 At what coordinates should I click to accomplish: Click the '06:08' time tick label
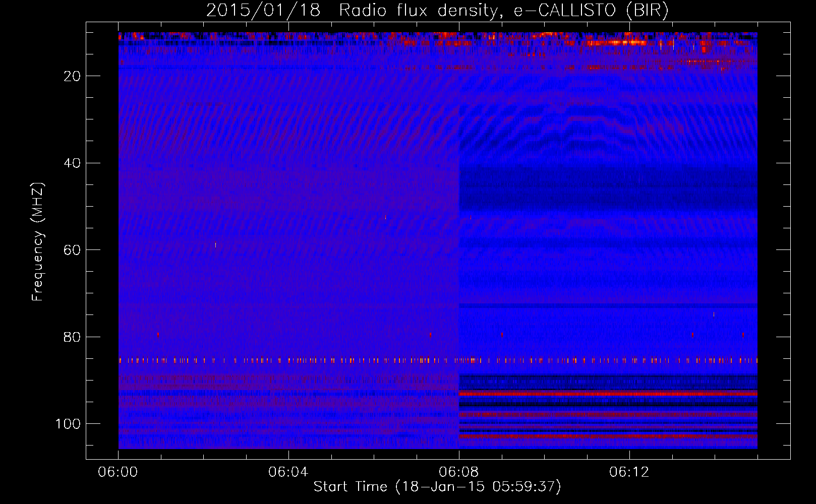point(459,472)
